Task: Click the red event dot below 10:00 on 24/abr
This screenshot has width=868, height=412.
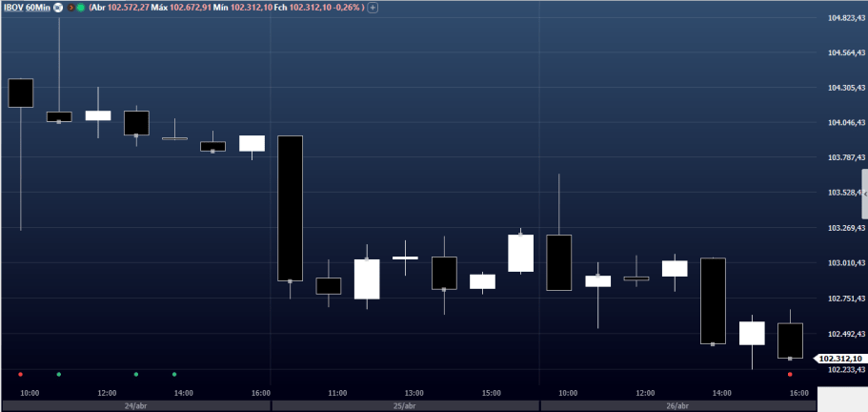Action: click(21, 374)
